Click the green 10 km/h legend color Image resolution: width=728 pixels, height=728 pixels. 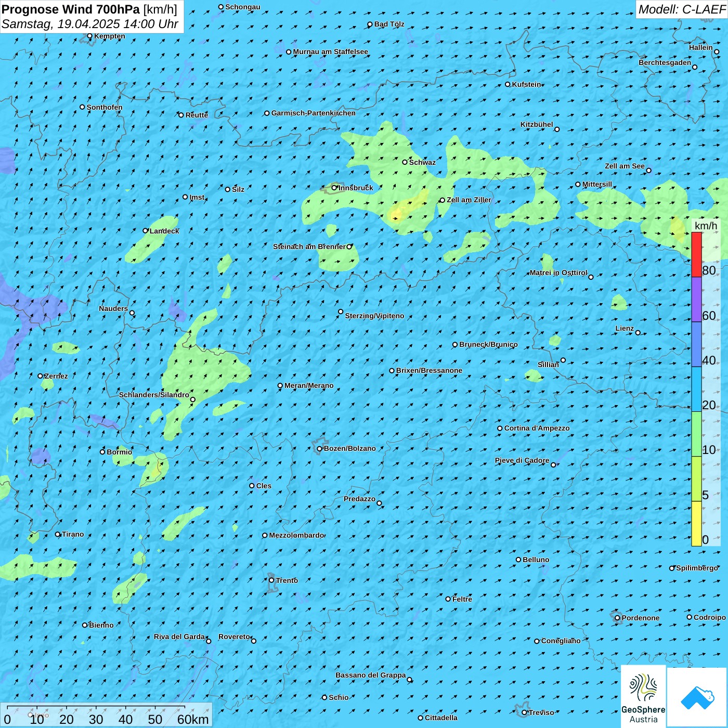pyautogui.click(x=696, y=434)
